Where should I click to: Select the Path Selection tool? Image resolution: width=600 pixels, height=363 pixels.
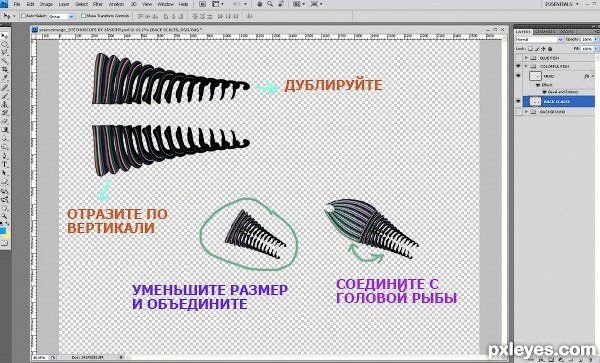[5, 173]
